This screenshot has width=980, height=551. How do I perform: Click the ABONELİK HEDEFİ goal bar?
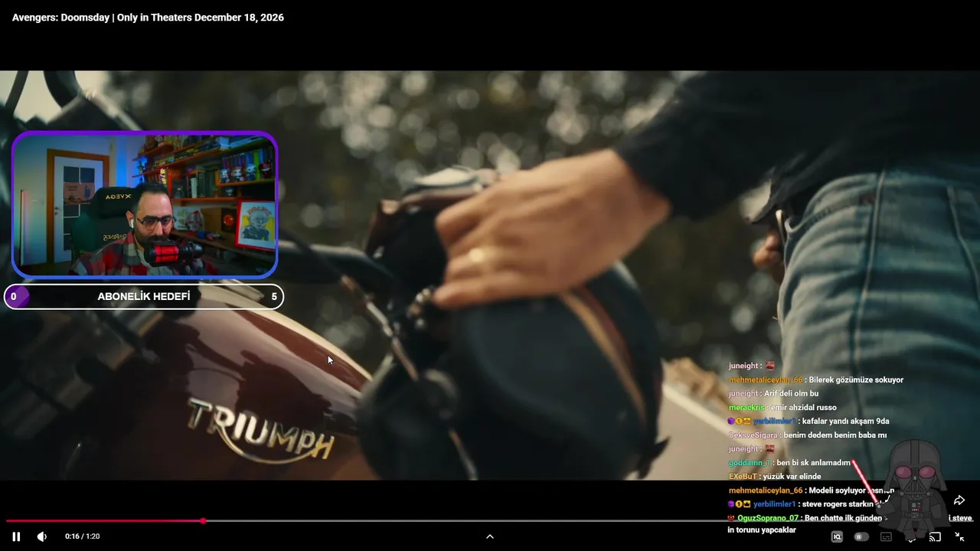pos(144,297)
